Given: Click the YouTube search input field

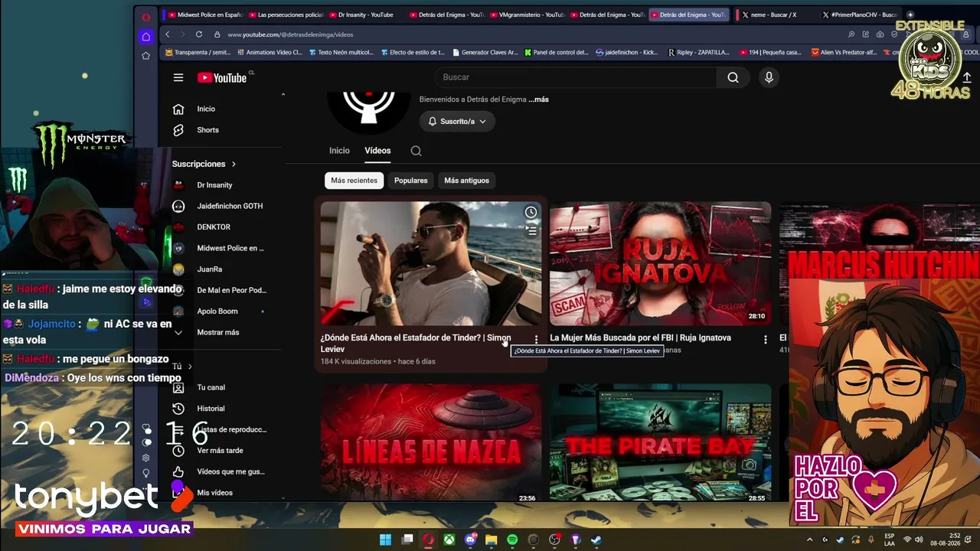Looking at the screenshot, I should coord(576,77).
